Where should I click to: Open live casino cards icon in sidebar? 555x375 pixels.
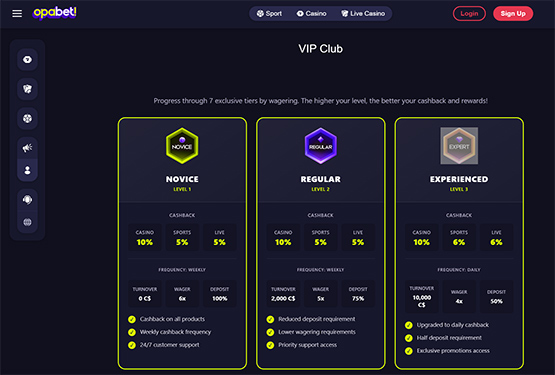(x=27, y=89)
